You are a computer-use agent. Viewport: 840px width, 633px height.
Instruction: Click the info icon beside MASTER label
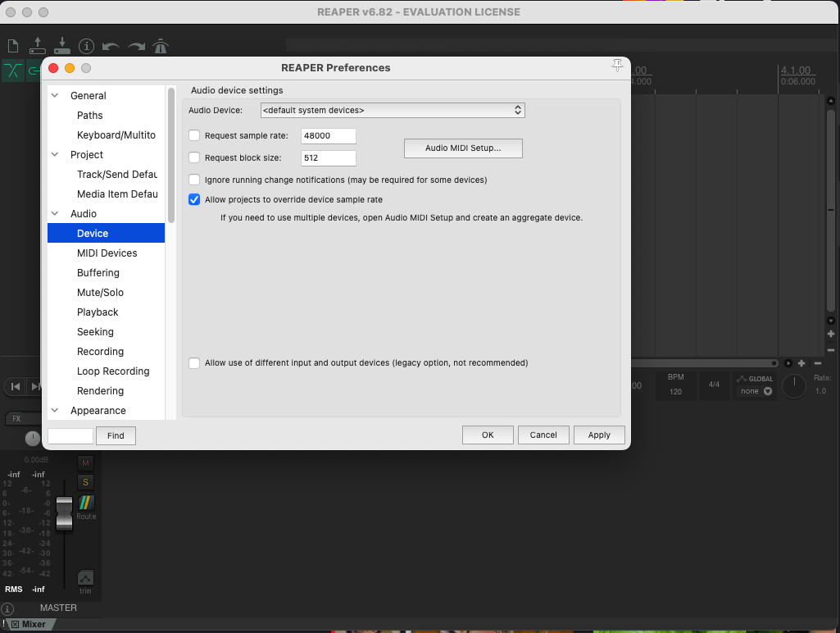(7, 609)
